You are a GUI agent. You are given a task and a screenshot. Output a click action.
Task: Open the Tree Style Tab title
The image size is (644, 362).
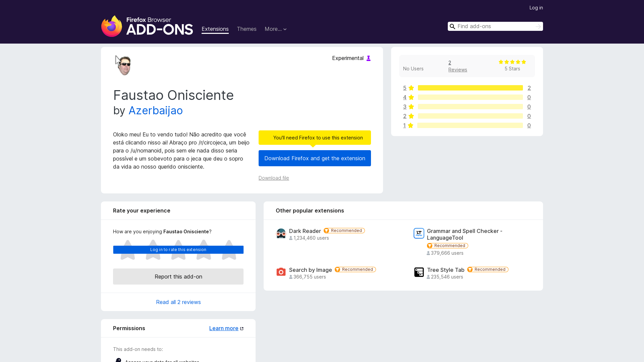(446, 270)
